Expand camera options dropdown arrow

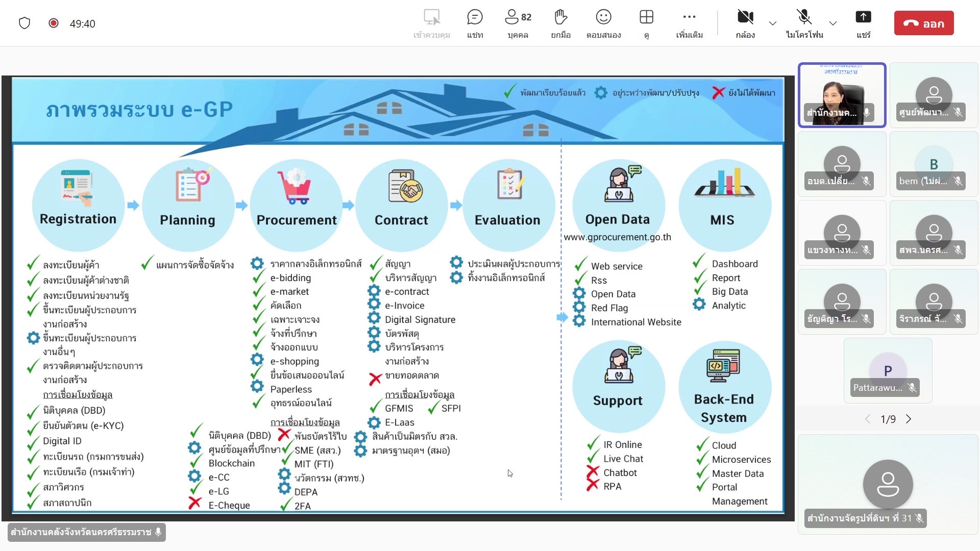(773, 23)
